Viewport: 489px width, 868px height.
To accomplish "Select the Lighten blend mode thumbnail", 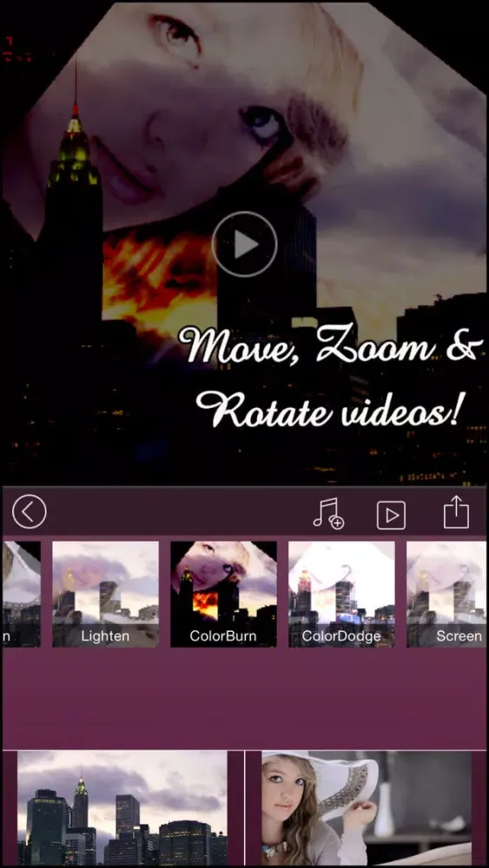I will click(105, 594).
